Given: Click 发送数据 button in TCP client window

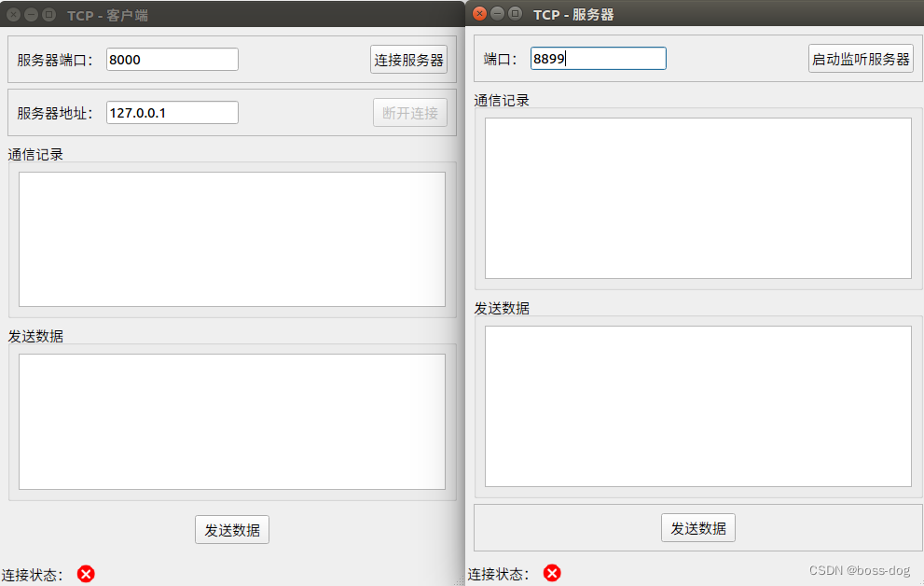Looking at the screenshot, I should (231, 529).
